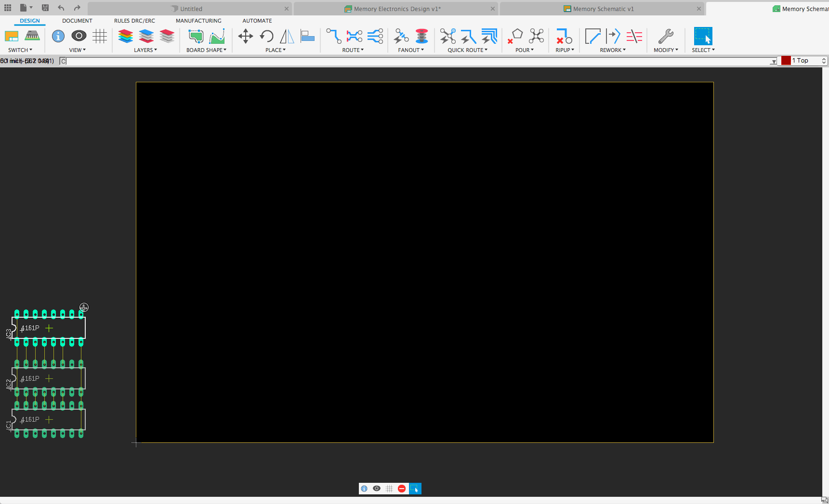Image resolution: width=829 pixels, height=504 pixels.
Task: Click the selection icon in bottom toolbar
Action: [415, 489]
